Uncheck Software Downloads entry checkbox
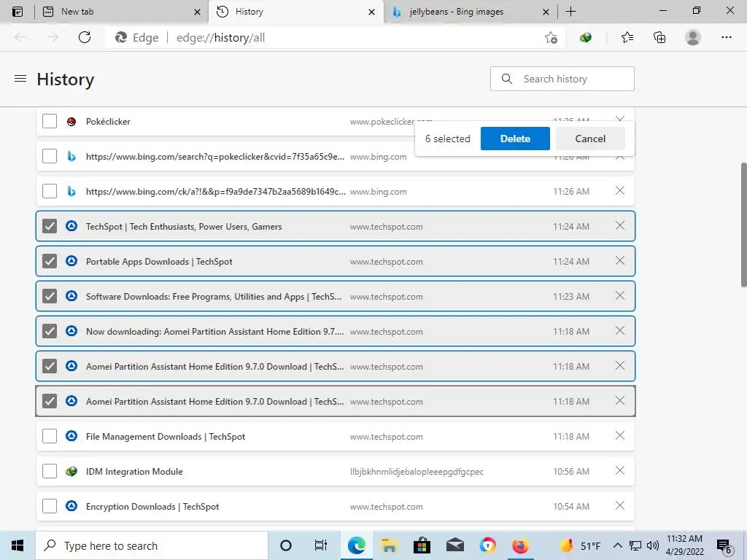 (50, 296)
